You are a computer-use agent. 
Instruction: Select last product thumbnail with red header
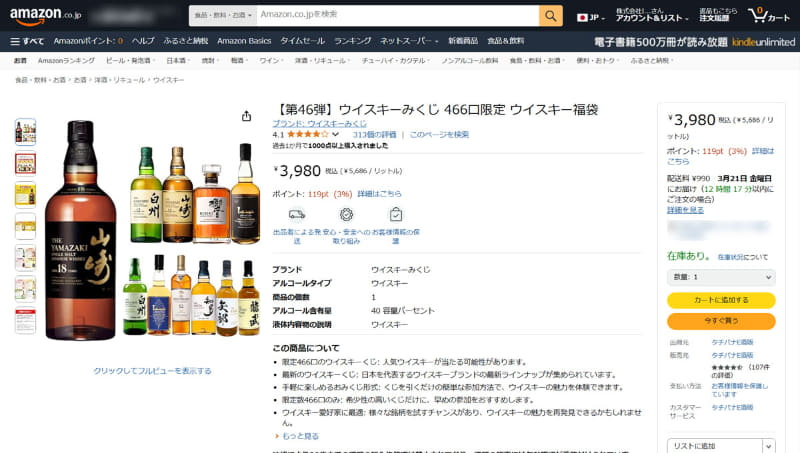(x=26, y=321)
